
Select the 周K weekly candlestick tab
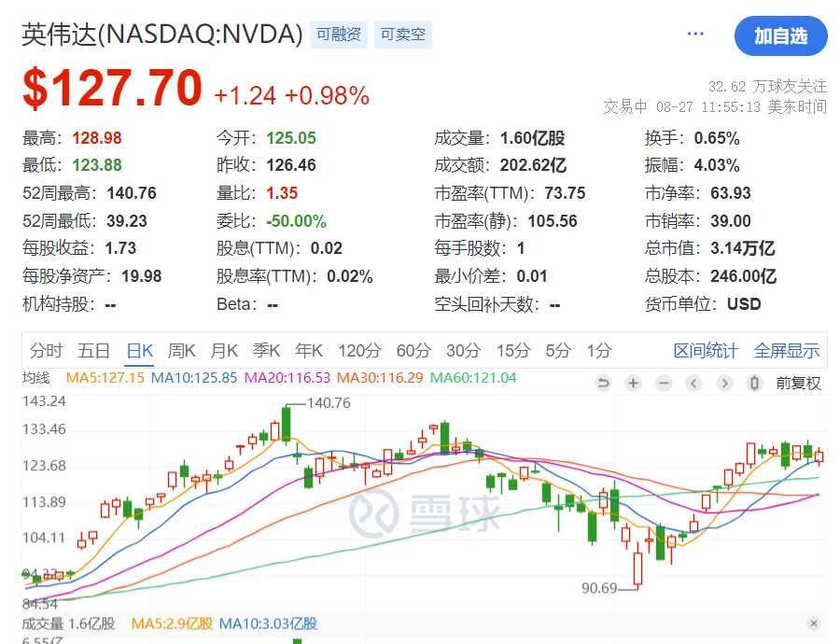(x=182, y=351)
